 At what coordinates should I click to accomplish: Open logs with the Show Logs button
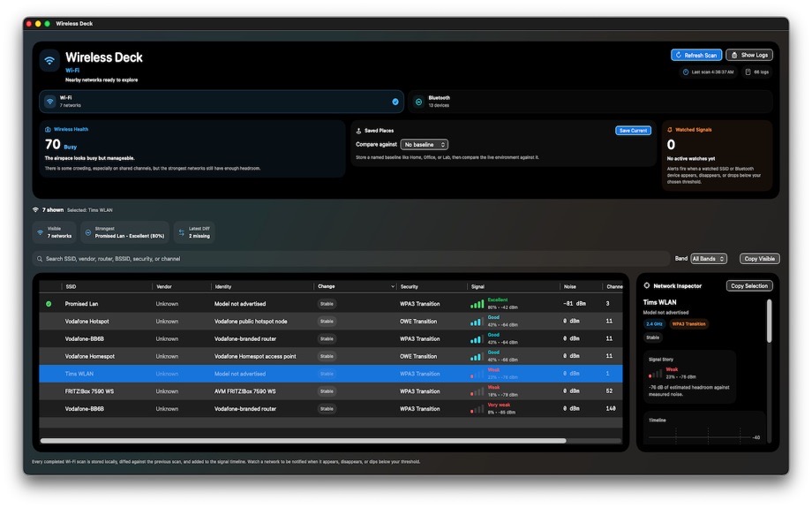pyautogui.click(x=749, y=55)
